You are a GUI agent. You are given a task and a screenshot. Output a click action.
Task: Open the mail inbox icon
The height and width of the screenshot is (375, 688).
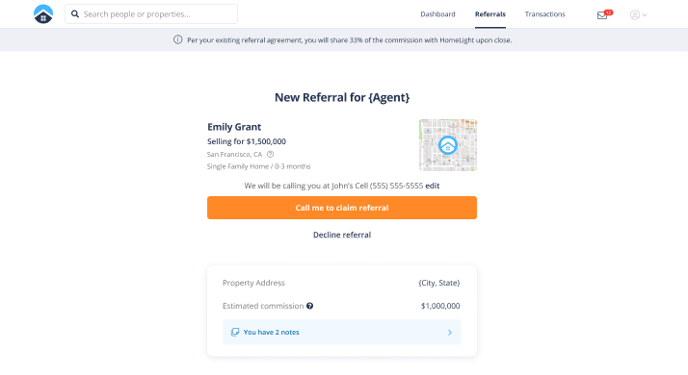coord(602,15)
